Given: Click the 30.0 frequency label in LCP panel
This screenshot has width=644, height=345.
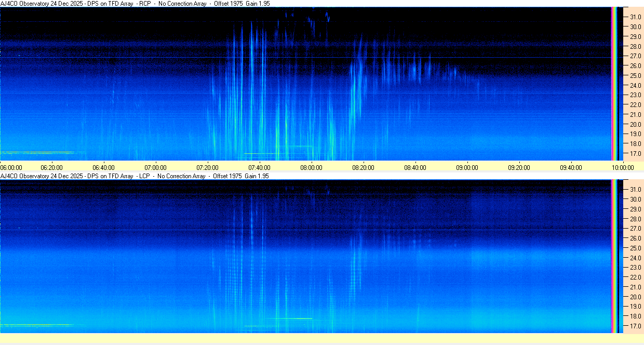Looking at the screenshot, I should (x=635, y=200).
